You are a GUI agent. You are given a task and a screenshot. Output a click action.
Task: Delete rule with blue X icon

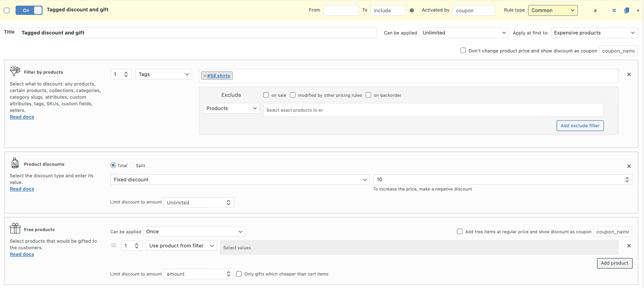614,10
